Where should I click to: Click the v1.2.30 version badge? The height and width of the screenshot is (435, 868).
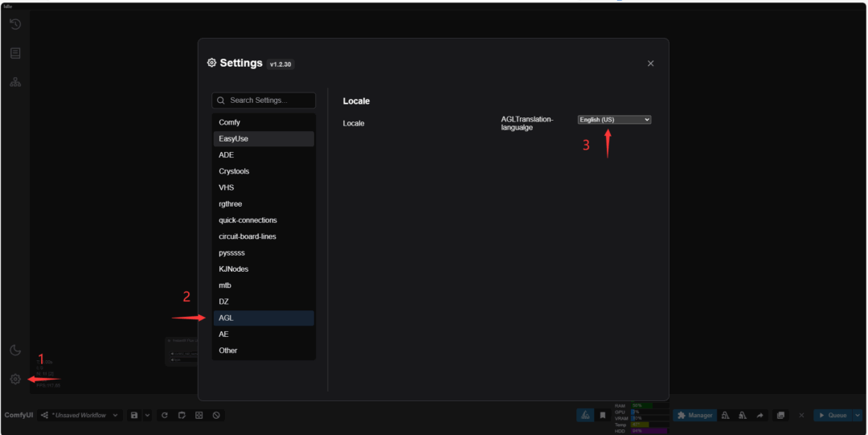tap(280, 64)
